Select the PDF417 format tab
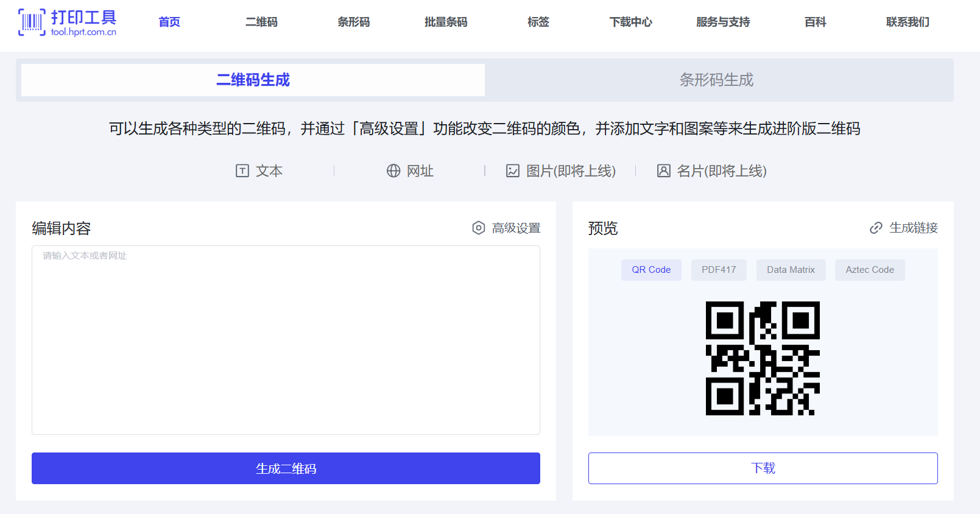 719,270
